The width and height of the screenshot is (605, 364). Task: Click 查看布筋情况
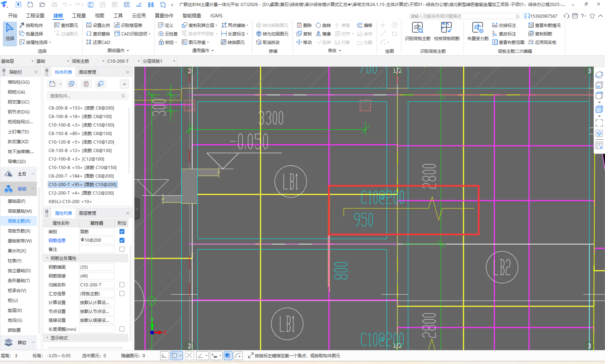[x=544, y=25]
